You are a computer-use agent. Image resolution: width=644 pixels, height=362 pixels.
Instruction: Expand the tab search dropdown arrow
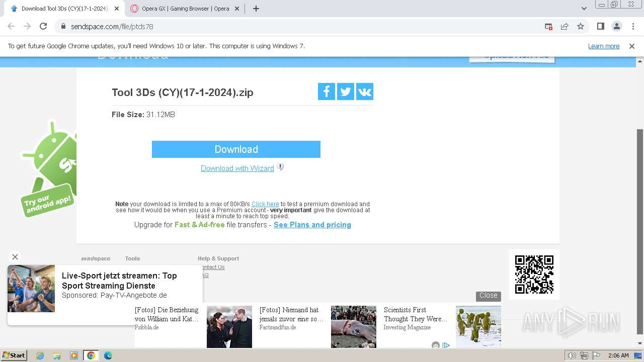[x=584, y=9]
